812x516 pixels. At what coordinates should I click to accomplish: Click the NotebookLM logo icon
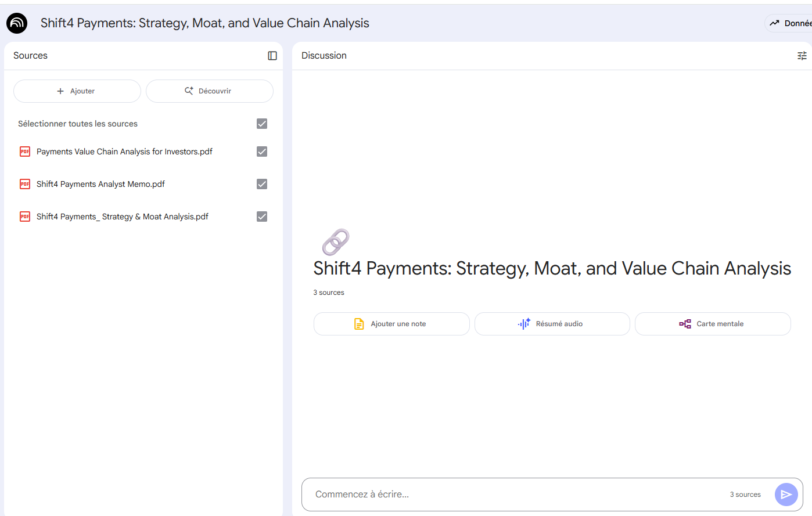click(x=17, y=23)
